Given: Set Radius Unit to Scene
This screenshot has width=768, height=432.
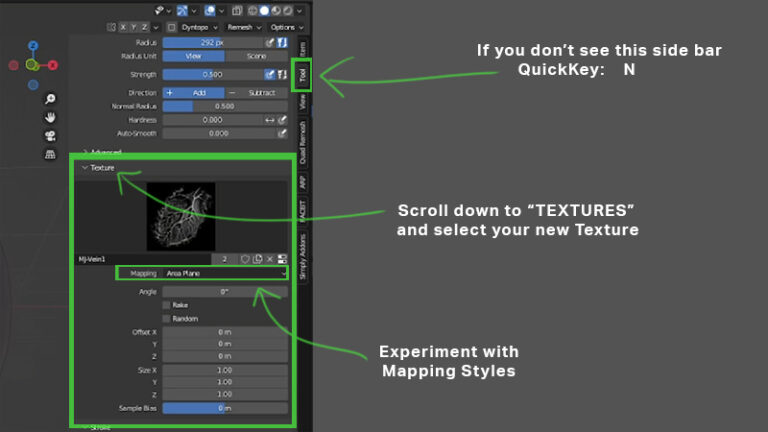Looking at the screenshot, I should [x=255, y=58].
